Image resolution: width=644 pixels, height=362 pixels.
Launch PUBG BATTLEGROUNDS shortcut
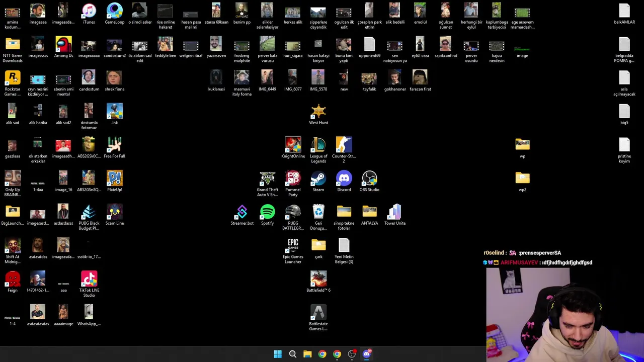click(x=293, y=218)
